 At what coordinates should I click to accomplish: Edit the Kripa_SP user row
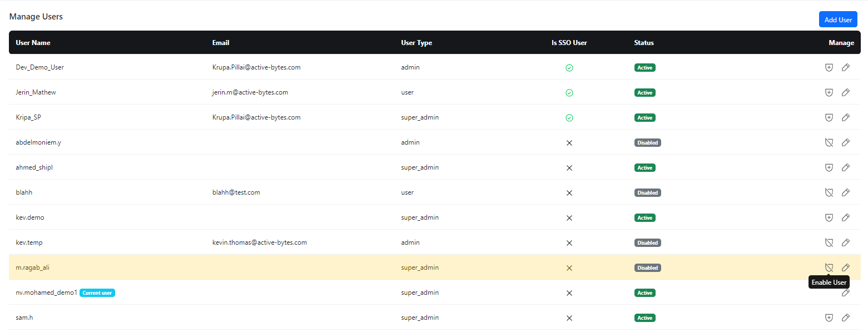(x=845, y=117)
